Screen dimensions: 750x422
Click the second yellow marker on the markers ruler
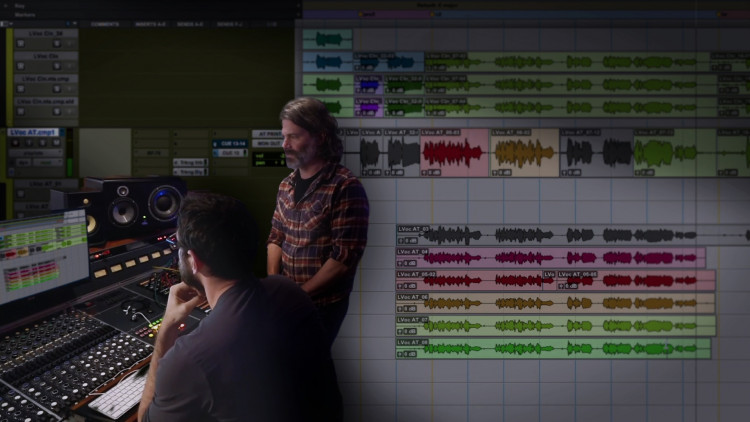tap(432, 14)
